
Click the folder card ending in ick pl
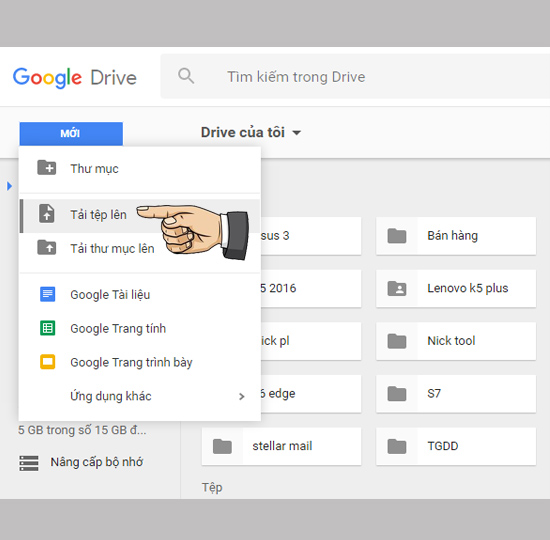311,341
